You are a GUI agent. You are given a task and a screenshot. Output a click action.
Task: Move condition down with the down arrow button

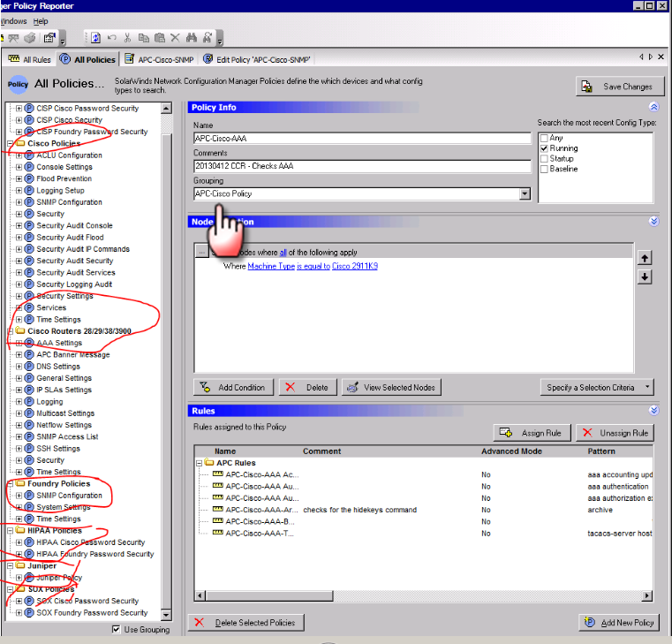645,277
